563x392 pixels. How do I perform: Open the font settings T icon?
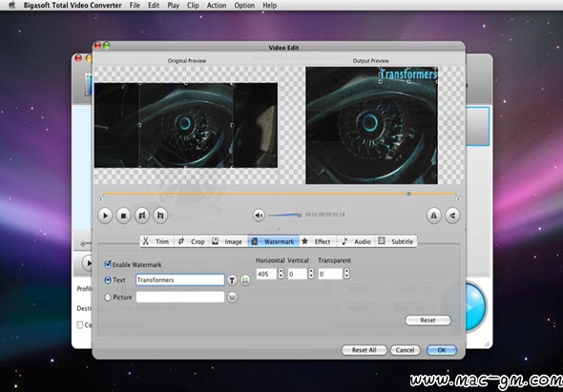[232, 280]
